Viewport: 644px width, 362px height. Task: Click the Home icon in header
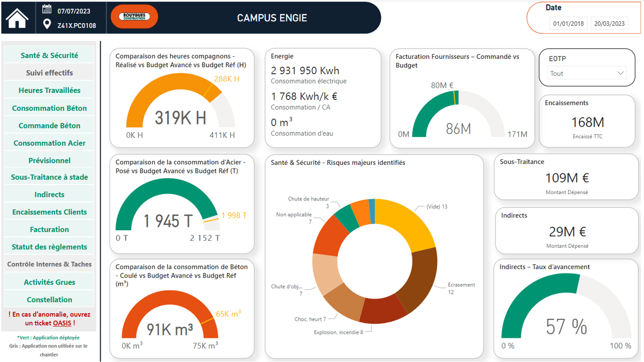click(17, 18)
